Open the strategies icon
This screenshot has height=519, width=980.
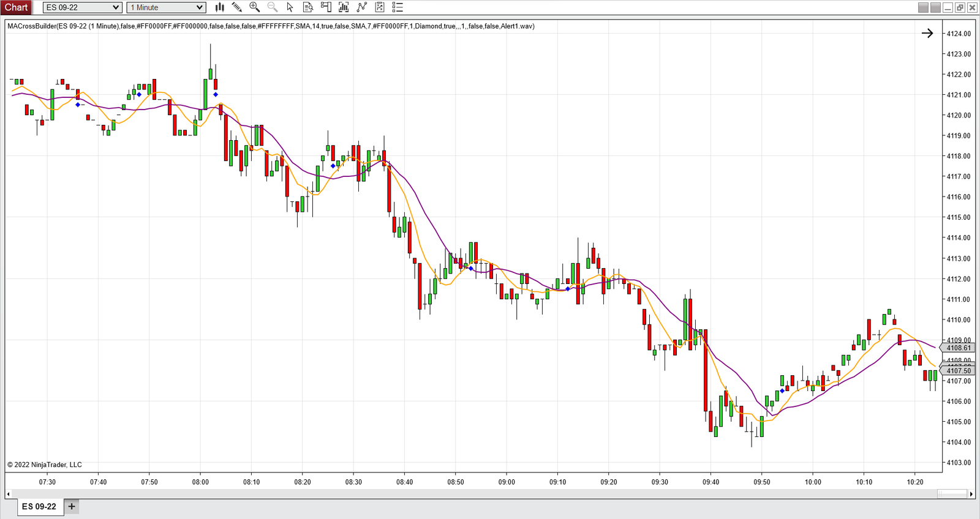point(380,7)
